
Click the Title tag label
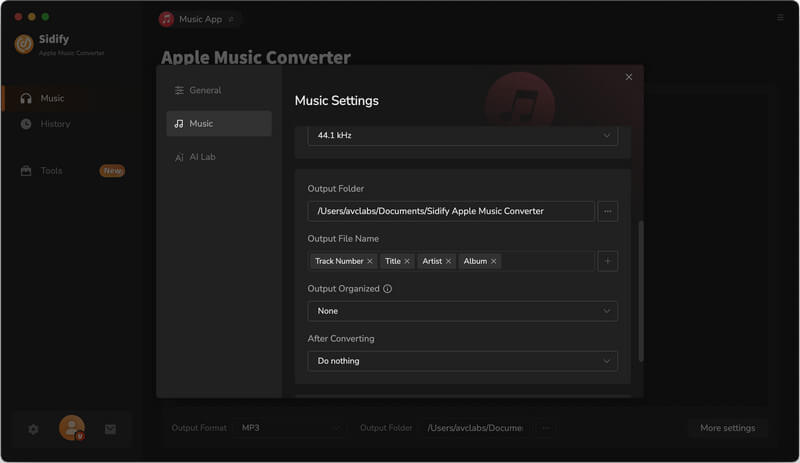click(x=392, y=261)
